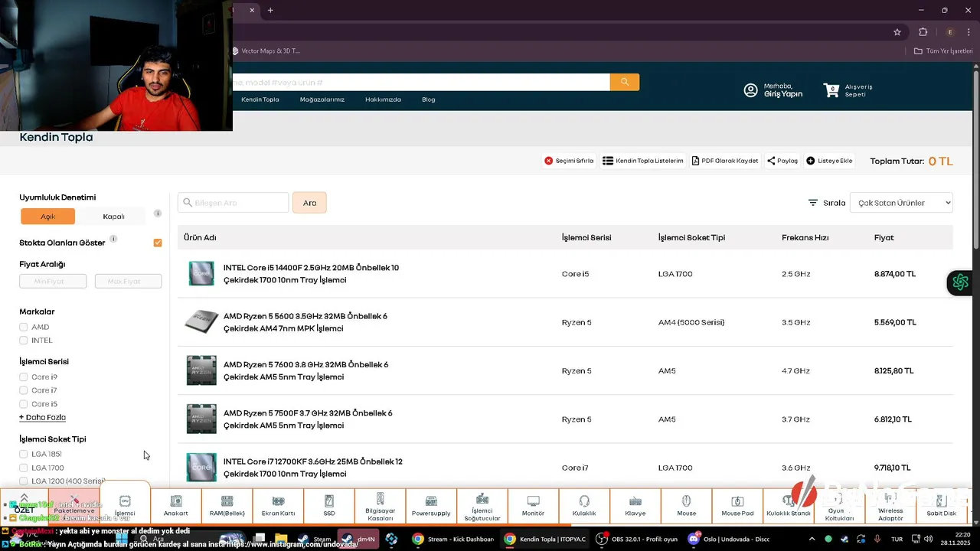Click the Ara component search button
This screenshot has width=980, height=551.
point(309,203)
